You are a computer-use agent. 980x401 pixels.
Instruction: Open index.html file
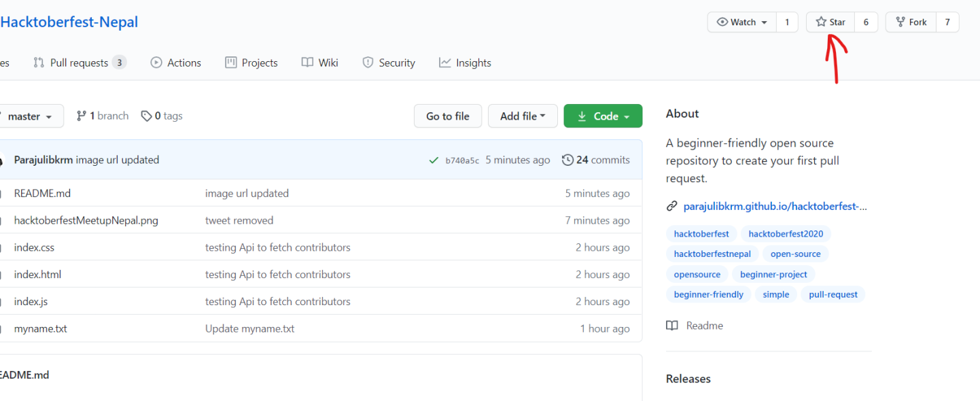pyautogui.click(x=38, y=275)
